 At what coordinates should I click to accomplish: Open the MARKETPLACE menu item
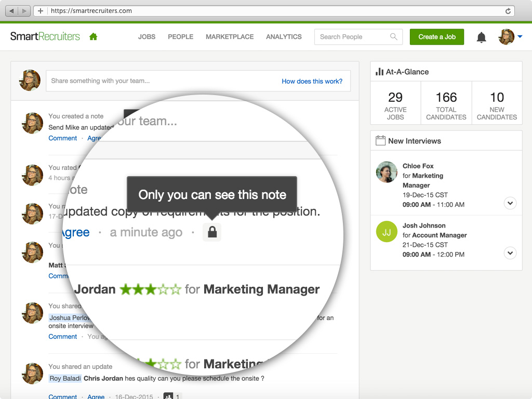pos(230,37)
